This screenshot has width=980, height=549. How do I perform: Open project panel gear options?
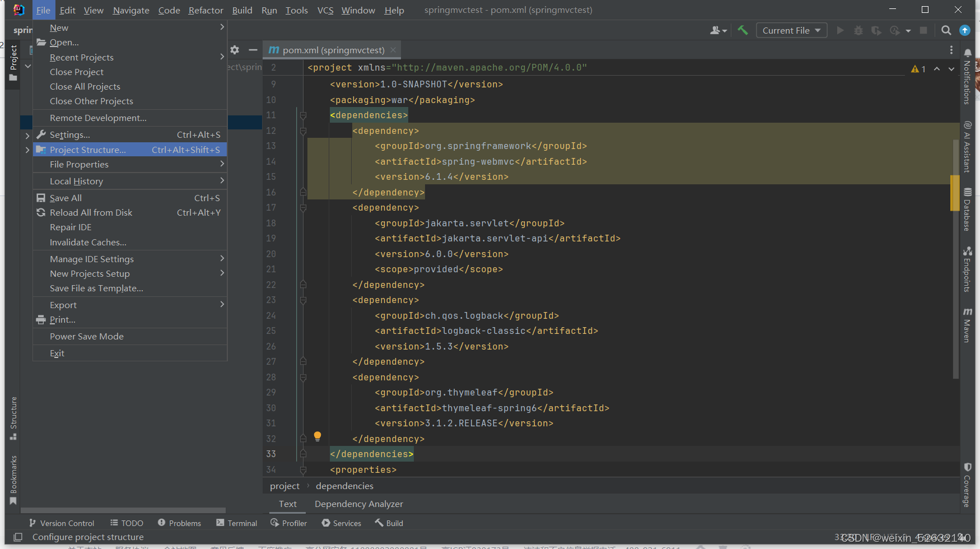tap(235, 50)
